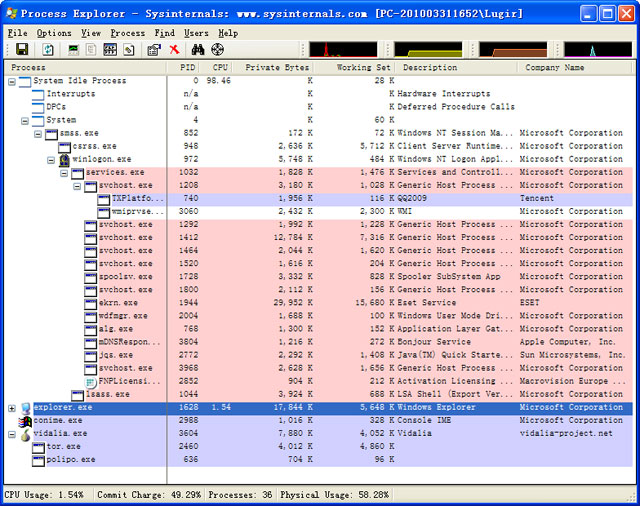Open the File menu
Image resolution: width=640 pixels, height=506 pixels.
pos(18,33)
